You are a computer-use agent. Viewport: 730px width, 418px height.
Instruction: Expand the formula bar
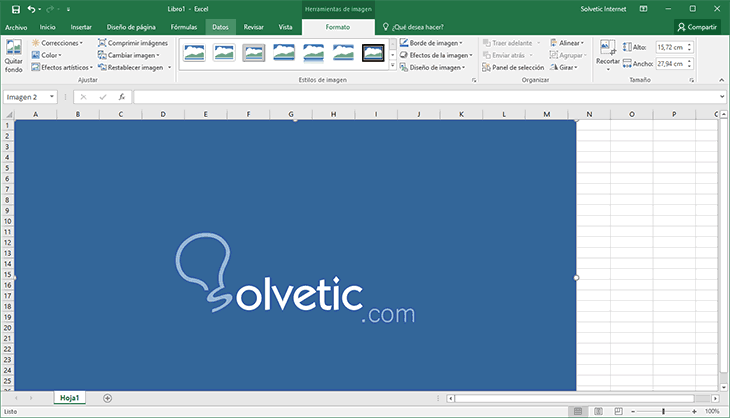coord(722,97)
